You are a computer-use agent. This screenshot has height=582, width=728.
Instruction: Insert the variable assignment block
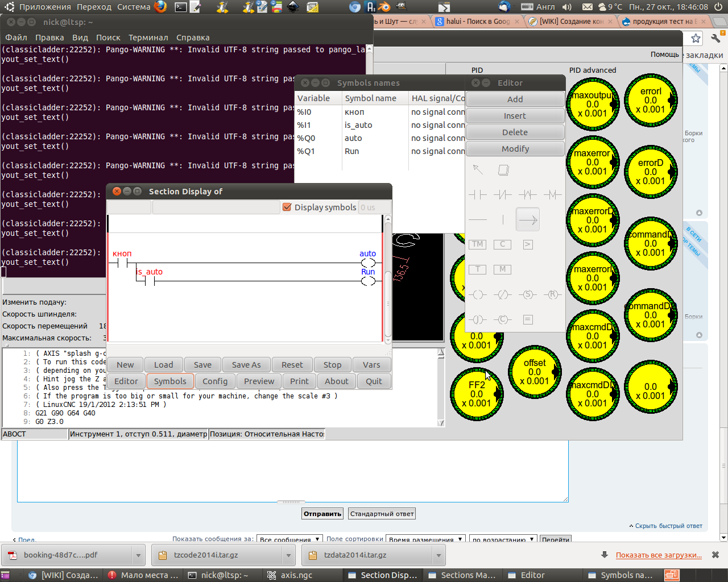pyautogui.click(x=528, y=319)
